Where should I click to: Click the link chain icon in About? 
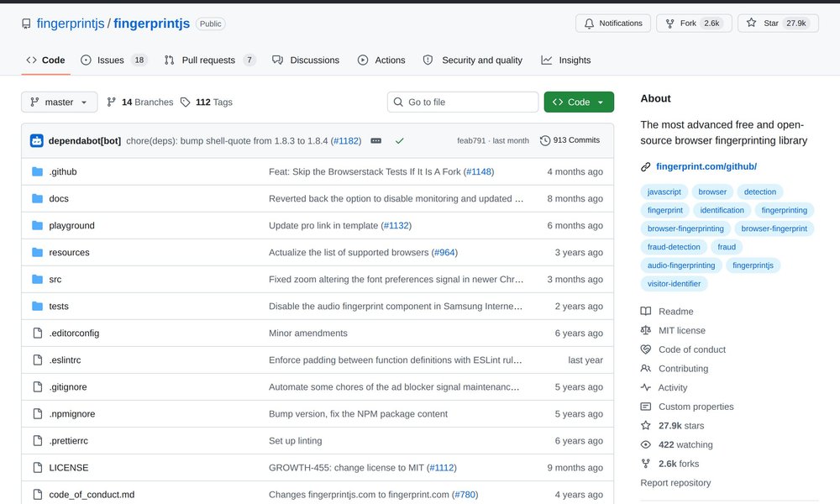click(645, 166)
